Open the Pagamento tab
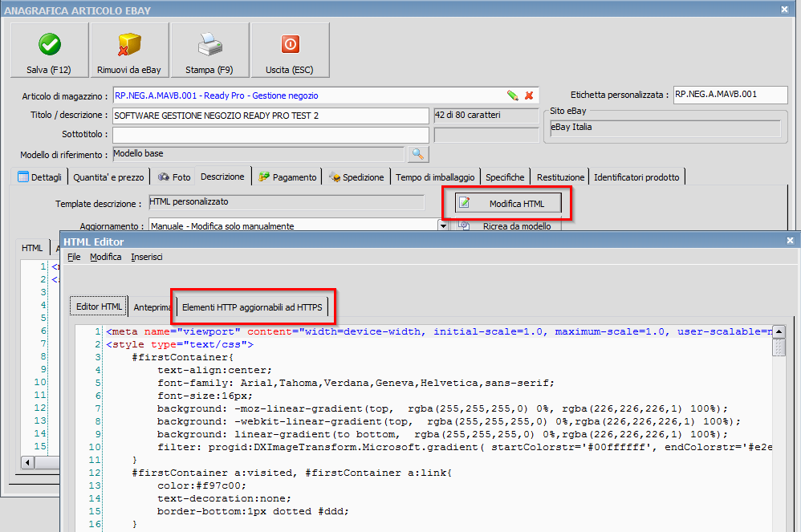The width and height of the screenshot is (801, 532). coord(287,177)
